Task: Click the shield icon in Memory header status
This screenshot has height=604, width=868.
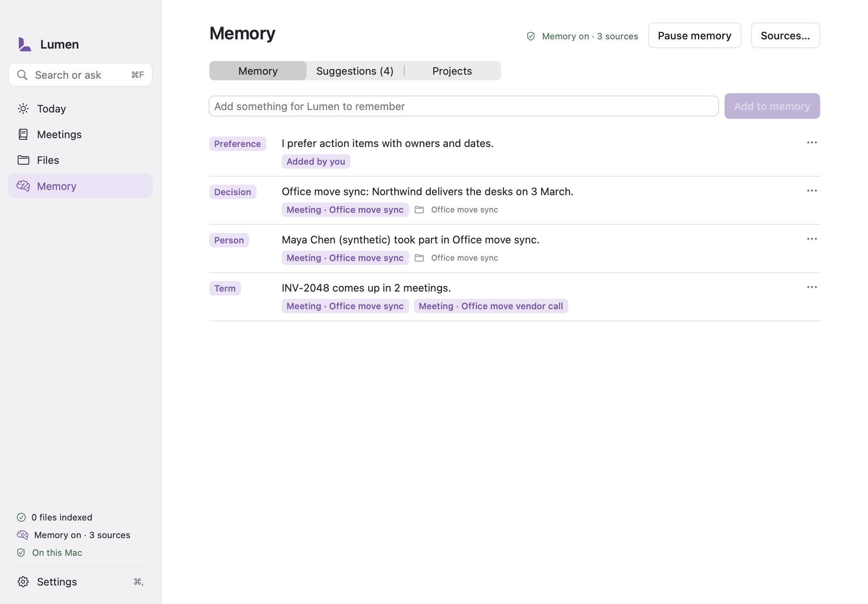Action: click(x=531, y=36)
